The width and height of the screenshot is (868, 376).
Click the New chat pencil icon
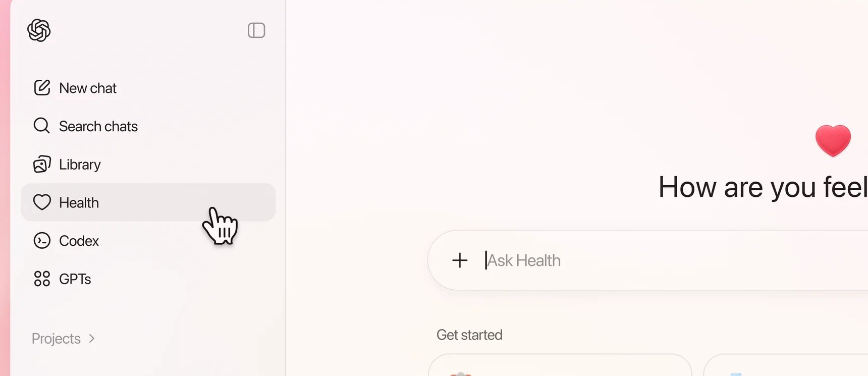click(x=42, y=88)
